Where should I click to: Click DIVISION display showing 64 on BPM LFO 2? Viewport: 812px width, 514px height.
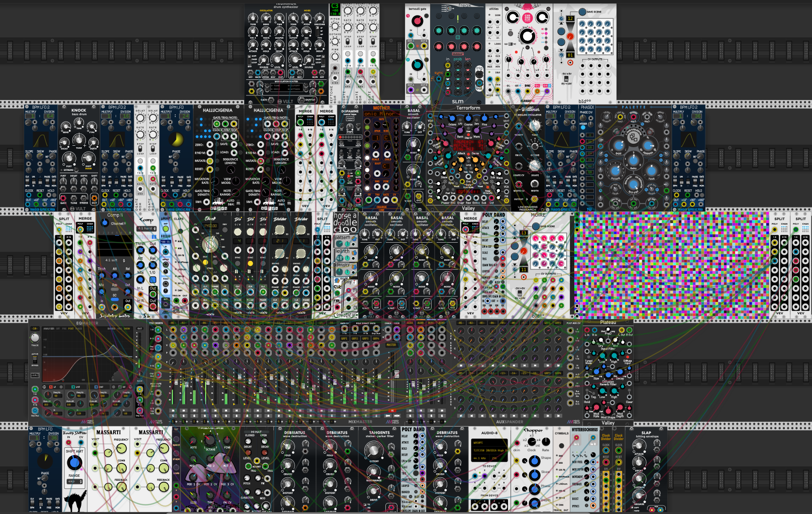pyautogui.click(x=49, y=116)
